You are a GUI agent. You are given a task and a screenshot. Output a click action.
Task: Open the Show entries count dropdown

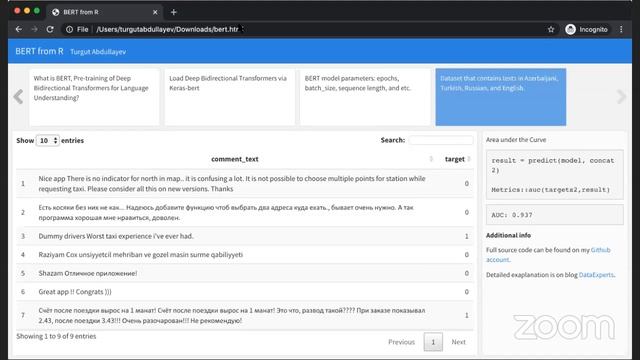pyautogui.click(x=47, y=140)
